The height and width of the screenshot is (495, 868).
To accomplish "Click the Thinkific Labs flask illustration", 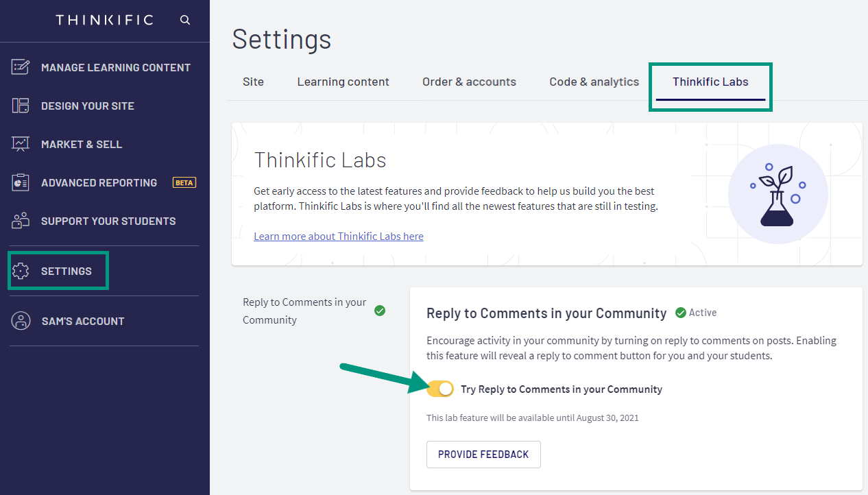I will click(777, 194).
